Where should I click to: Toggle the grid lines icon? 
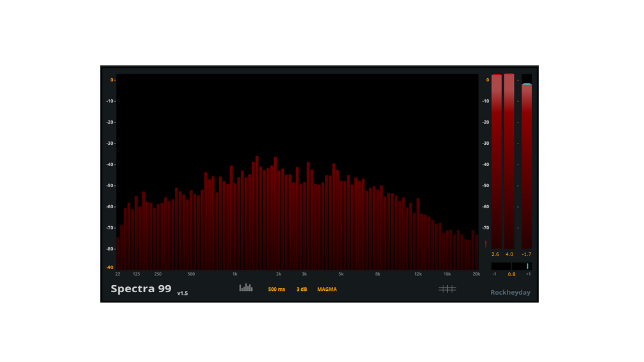447,289
